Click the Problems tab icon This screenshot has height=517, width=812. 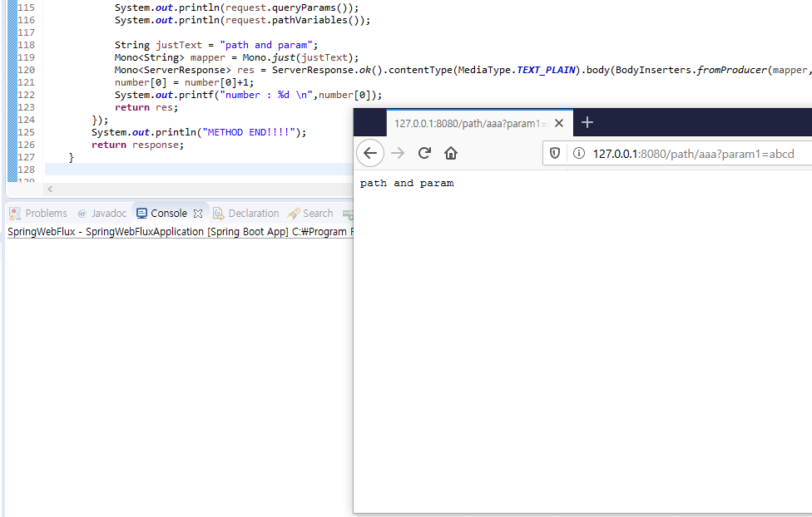pos(15,214)
